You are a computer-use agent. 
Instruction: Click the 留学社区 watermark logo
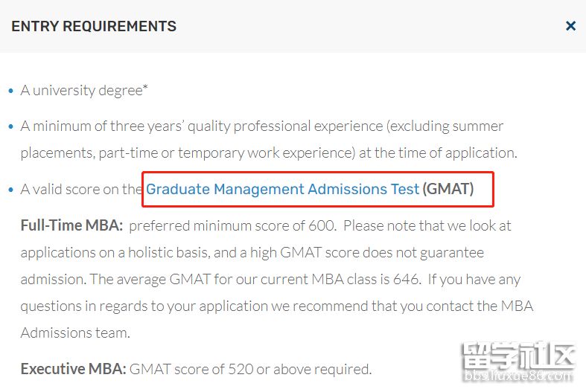[x=518, y=357]
